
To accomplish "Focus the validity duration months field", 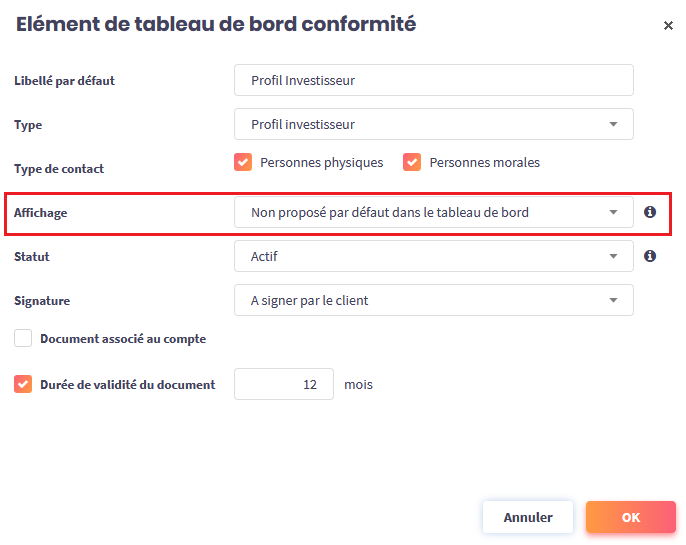I will click(x=284, y=384).
